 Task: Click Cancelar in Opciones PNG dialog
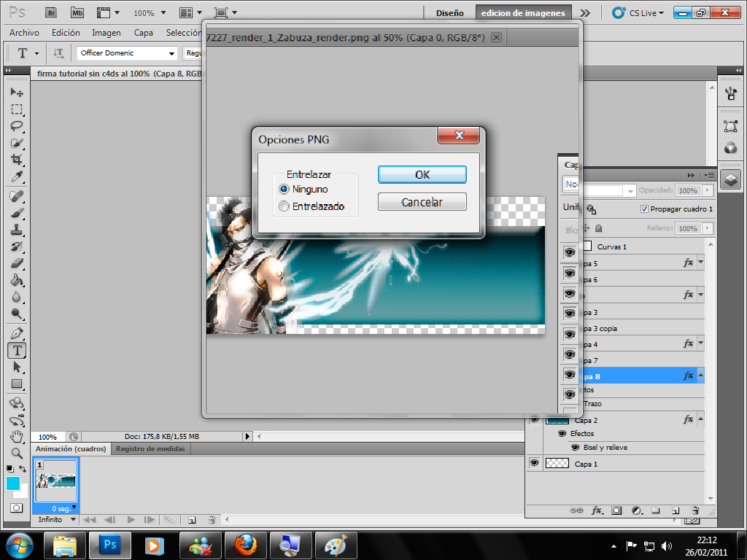422,202
